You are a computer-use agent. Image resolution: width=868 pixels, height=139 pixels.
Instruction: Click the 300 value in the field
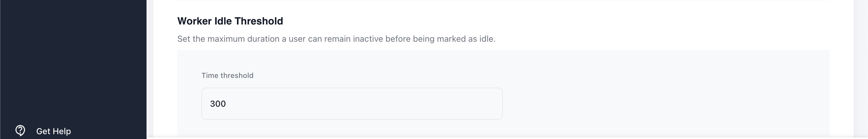tap(218, 104)
